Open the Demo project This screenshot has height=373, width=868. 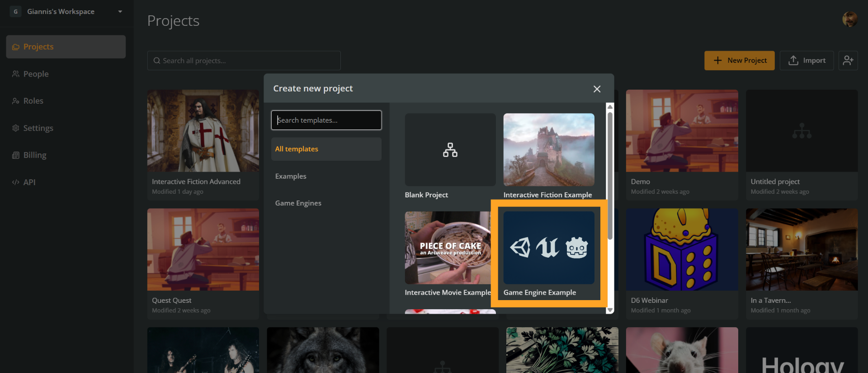[682, 145]
